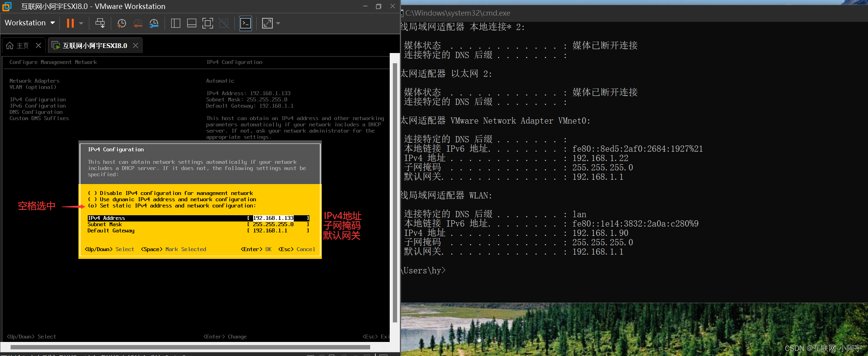The image size is (868, 356).
Task: Expand the power options dropdown arrow
Action: [x=81, y=23]
